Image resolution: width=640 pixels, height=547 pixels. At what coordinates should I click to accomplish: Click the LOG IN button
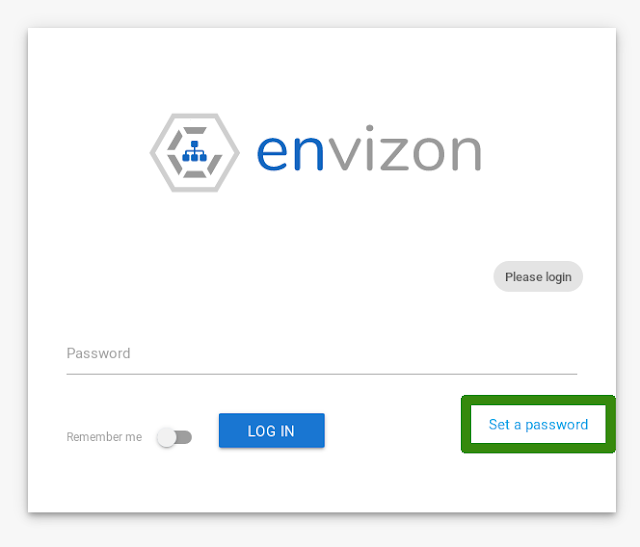(x=272, y=431)
